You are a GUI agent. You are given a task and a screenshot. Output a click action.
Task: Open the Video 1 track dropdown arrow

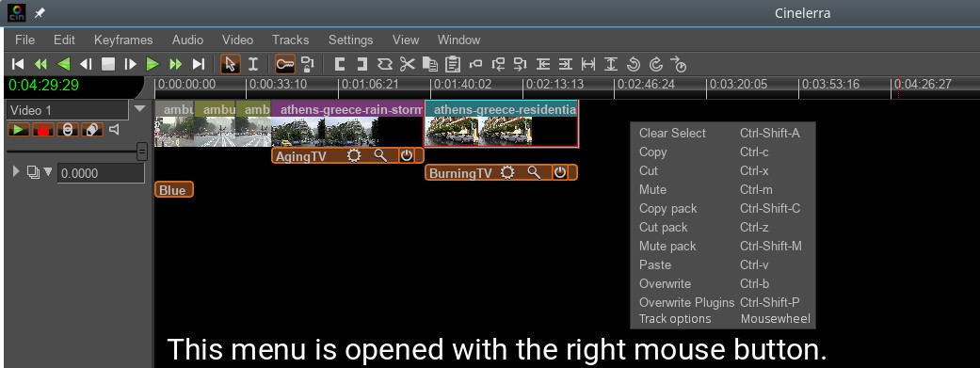pyautogui.click(x=140, y=109)
